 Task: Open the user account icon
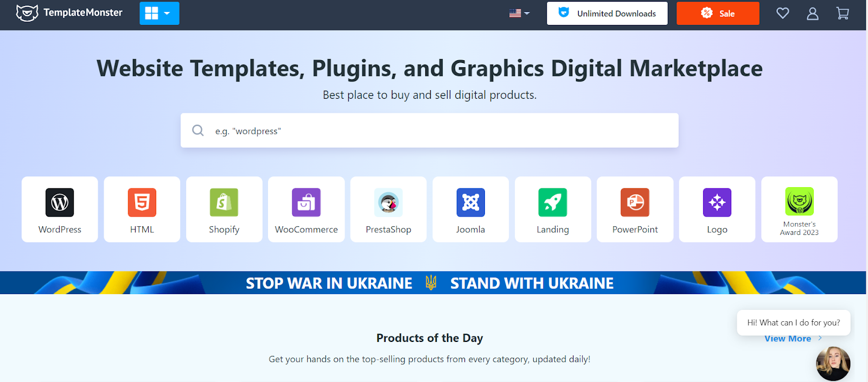tap(813, 14)
